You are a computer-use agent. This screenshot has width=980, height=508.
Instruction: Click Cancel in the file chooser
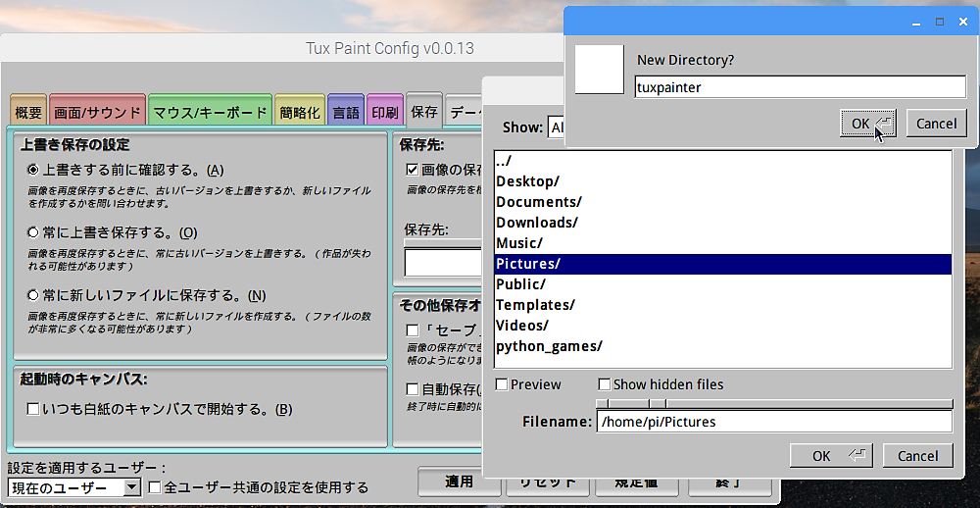(x=917, y=456)
